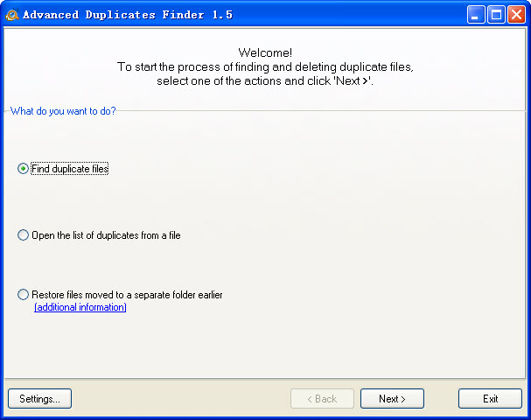Minimize the Advanced Duplicates Finder window
531x420 pixels.
475,14
